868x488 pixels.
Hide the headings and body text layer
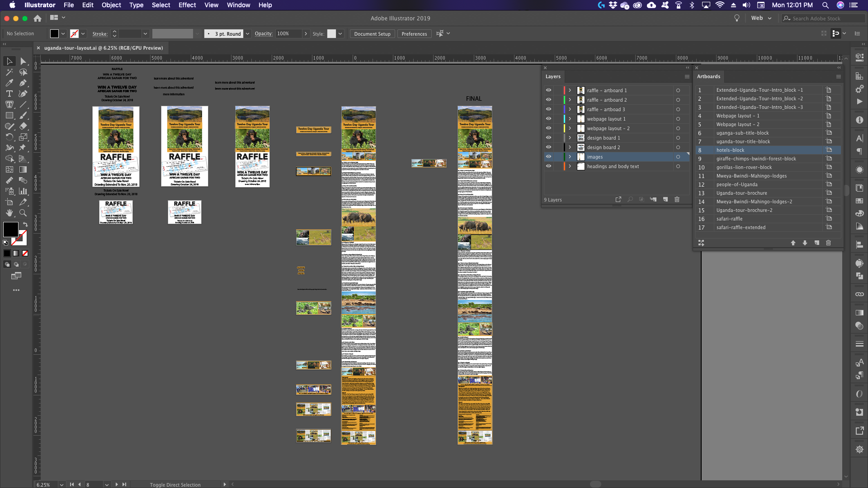[548, 166]
